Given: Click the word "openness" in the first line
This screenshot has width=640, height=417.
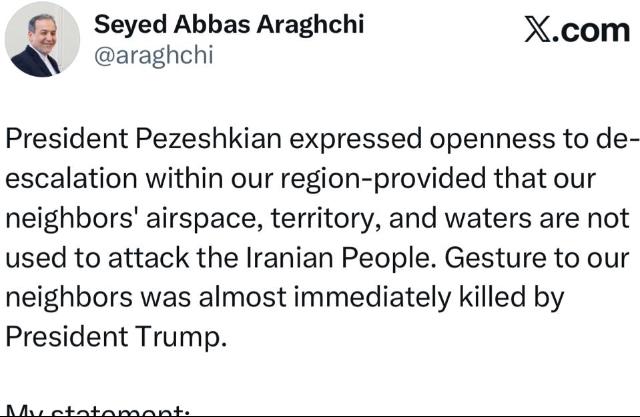Looking at the screenshot, I should [438, 143].
